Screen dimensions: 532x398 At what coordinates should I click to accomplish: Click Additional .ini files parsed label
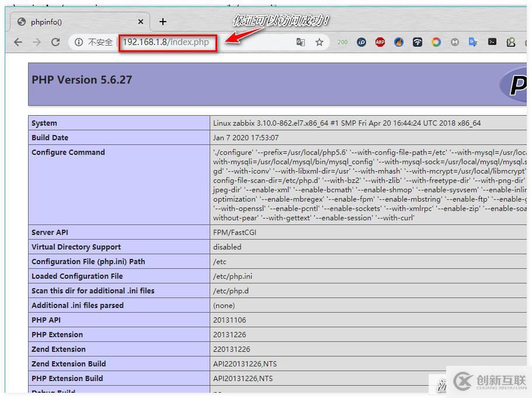pyautogui.click(x=77, y=305)
